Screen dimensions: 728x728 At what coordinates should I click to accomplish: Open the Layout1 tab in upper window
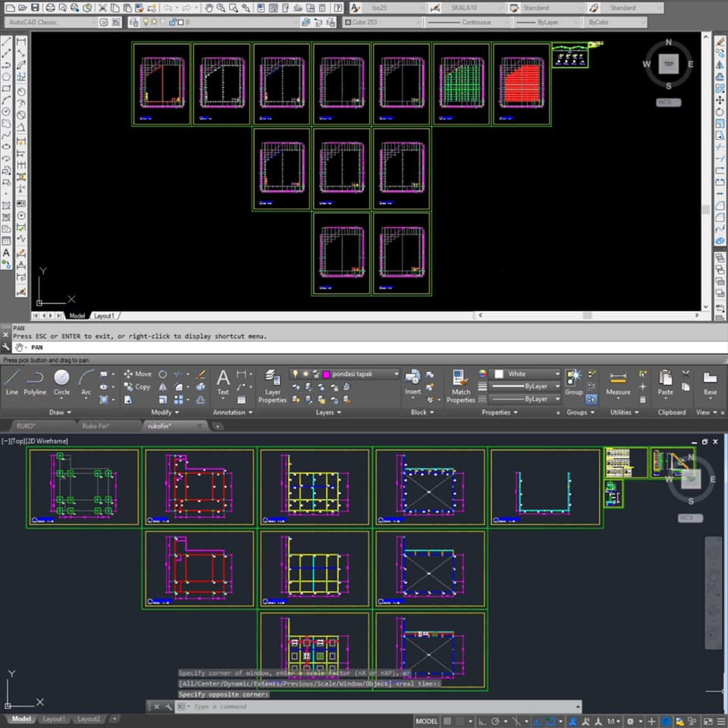pos(104,315)
